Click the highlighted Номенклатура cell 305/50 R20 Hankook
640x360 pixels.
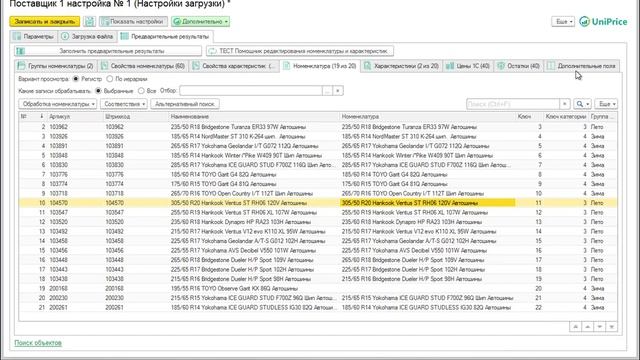pos(427,203)
